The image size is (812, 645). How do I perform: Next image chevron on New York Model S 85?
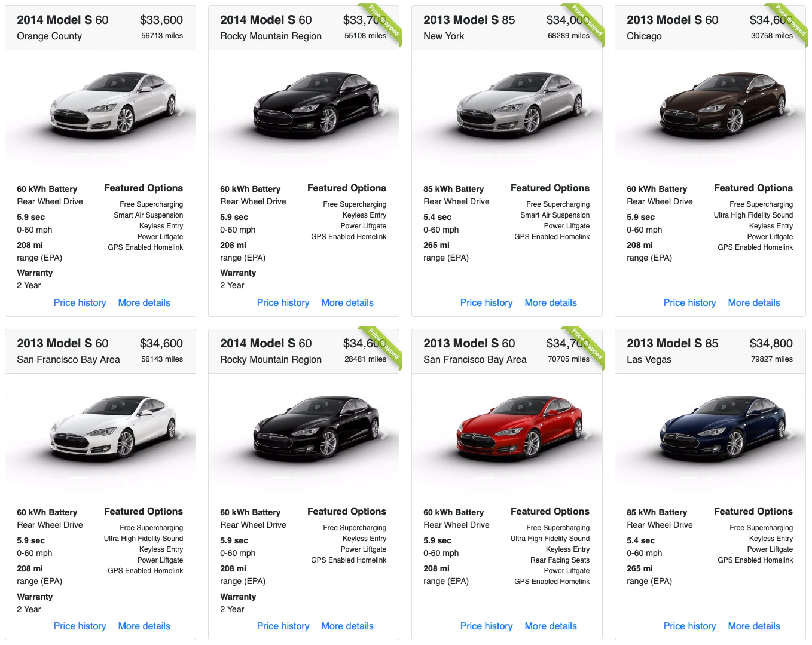587,111
